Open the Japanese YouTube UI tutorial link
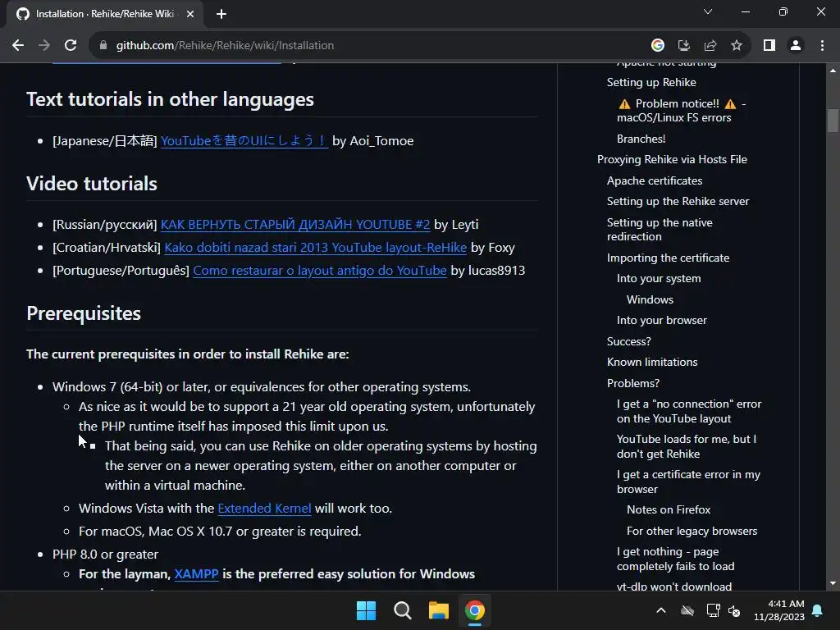Viewport: 840px width, 630px height. 244,141
